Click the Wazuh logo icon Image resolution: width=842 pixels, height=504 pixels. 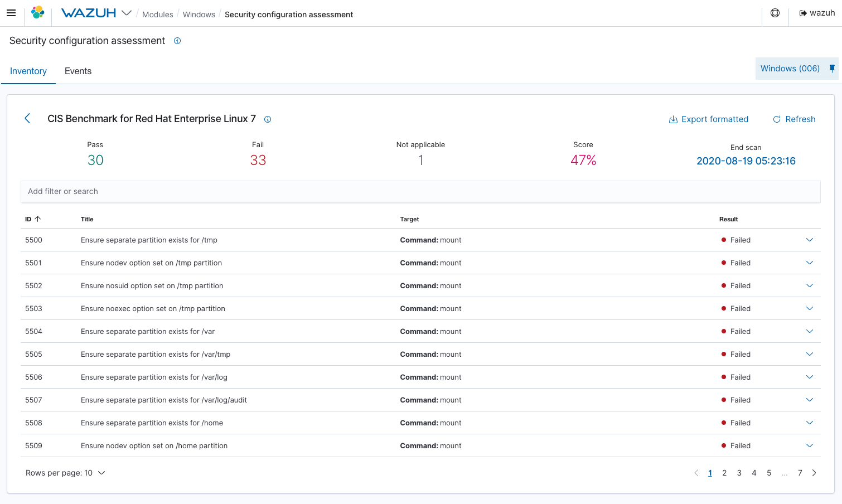(38, 12)
